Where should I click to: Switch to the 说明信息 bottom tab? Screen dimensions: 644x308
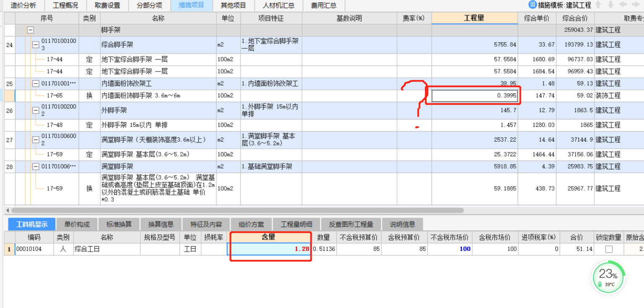coord(402,224)
